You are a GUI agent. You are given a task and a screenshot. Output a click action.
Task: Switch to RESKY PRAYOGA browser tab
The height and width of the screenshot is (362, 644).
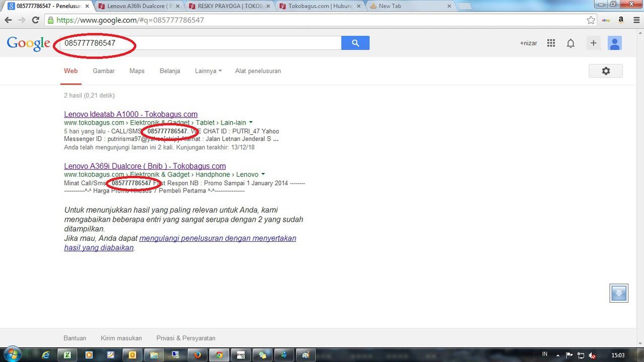[x=229, y=6]
